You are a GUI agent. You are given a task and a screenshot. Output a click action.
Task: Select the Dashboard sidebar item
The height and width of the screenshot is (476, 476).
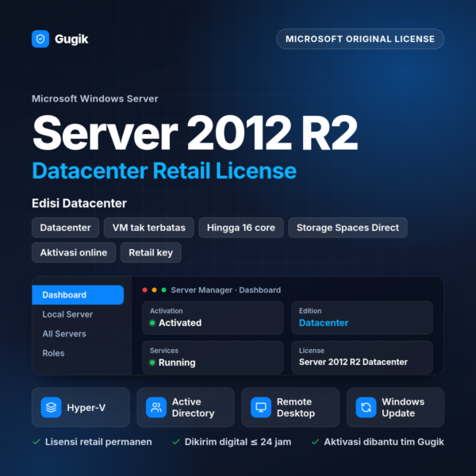[x=78, y=295]
